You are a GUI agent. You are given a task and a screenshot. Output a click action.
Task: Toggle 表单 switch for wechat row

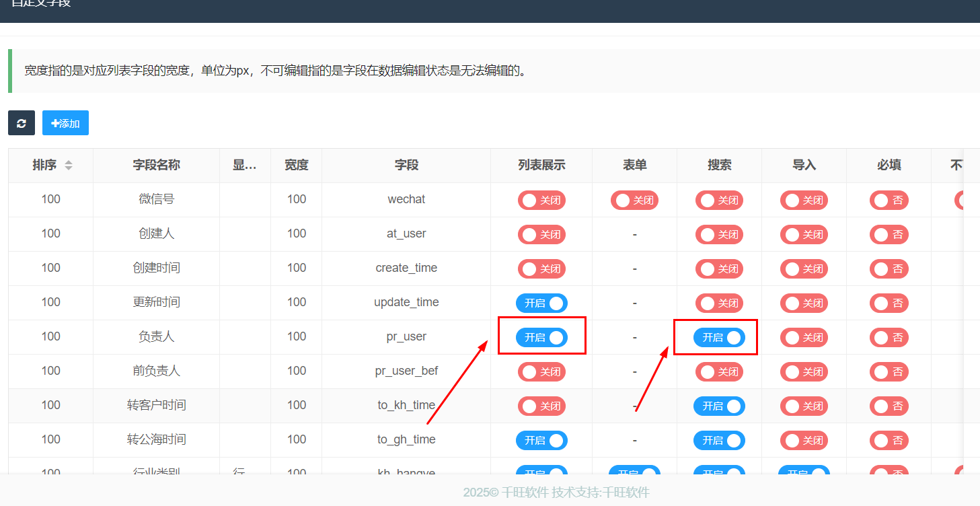[634, 200]
